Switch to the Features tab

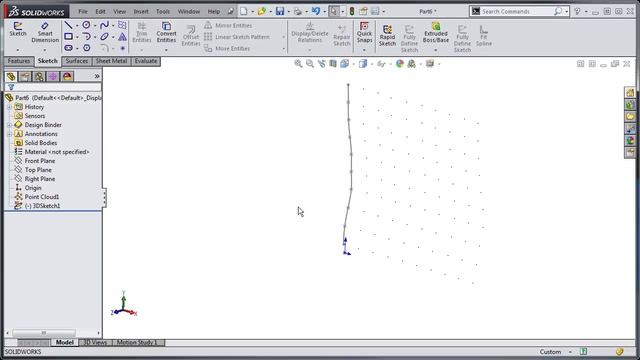19,61
